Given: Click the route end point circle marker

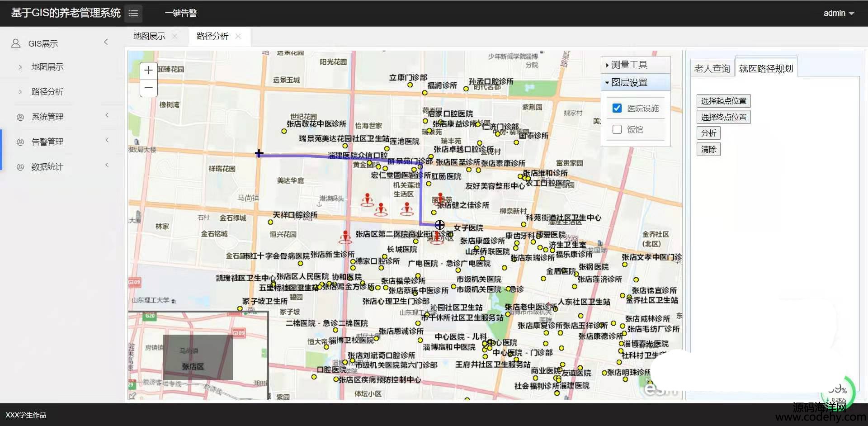Looking at the screenshot, I should [439, 225].
